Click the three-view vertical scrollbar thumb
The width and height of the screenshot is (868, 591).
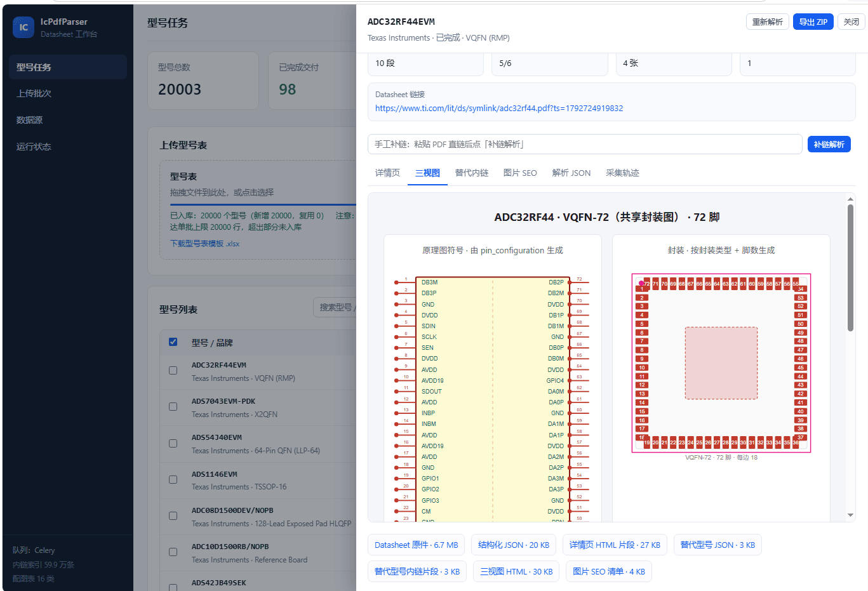coord(850,268)
